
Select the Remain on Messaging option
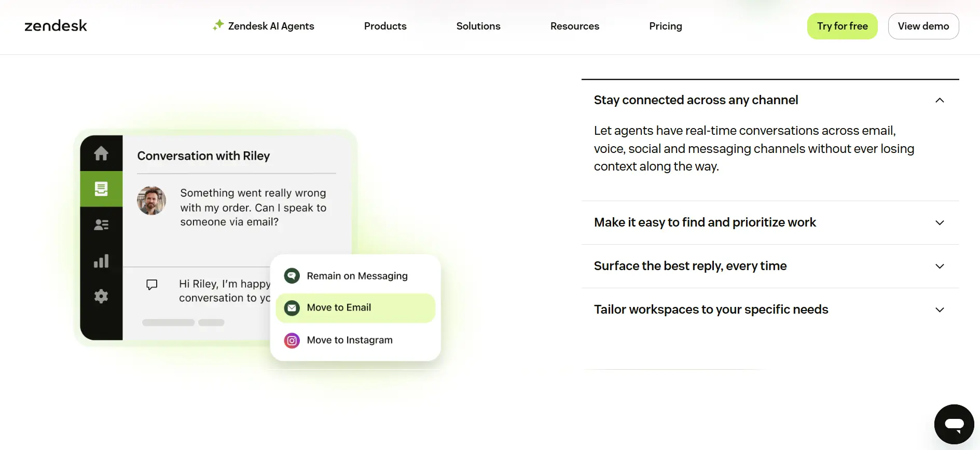(x=356, y=276)
